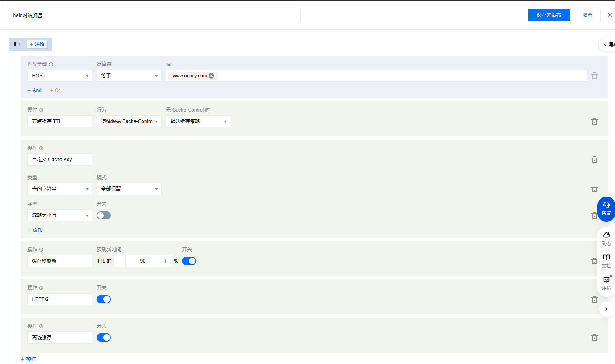Remove the www.ncncy.com value tag
615x364 pixels.
tap(211, 76)
